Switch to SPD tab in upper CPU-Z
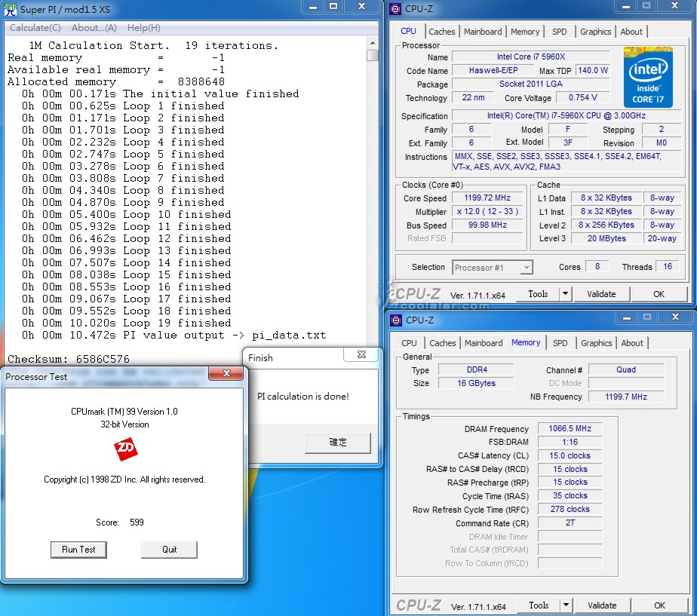The width and height of the screenshot is (697, 616). pyautogui.click(x=560, y=32)
